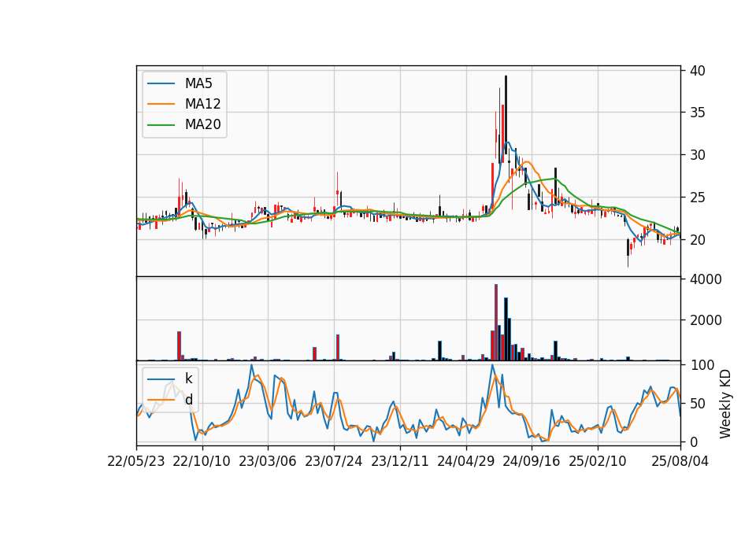Viewport: 756px width, 543px height.
Task: Click the d legend label in KD panel
Action: (188, 399)
